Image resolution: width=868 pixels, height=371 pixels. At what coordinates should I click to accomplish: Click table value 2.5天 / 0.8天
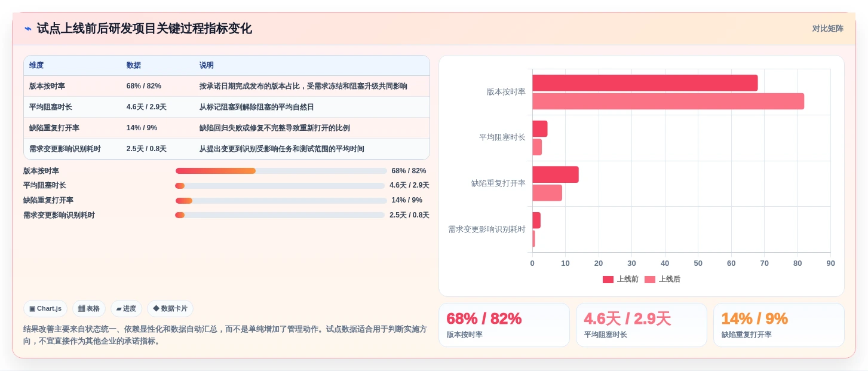[x=146, y=149]
